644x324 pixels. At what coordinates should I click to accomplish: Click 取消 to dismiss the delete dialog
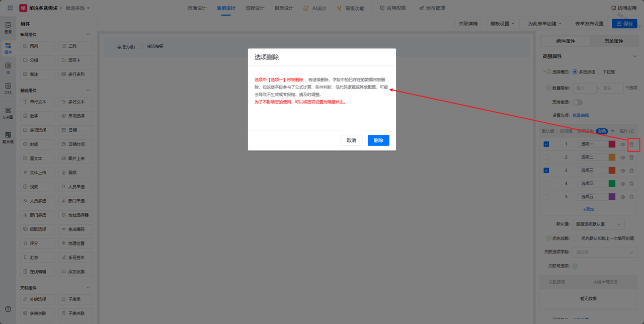click(x=351, y=140)
